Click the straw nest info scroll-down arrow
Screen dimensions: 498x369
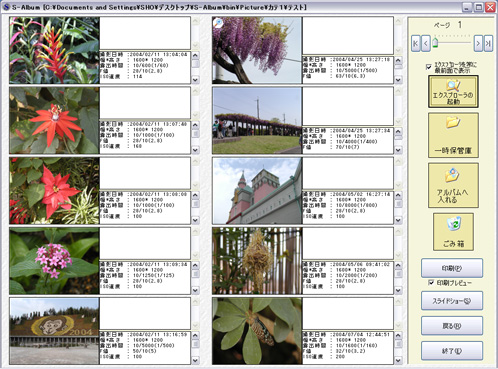click(x=398, y=290)
